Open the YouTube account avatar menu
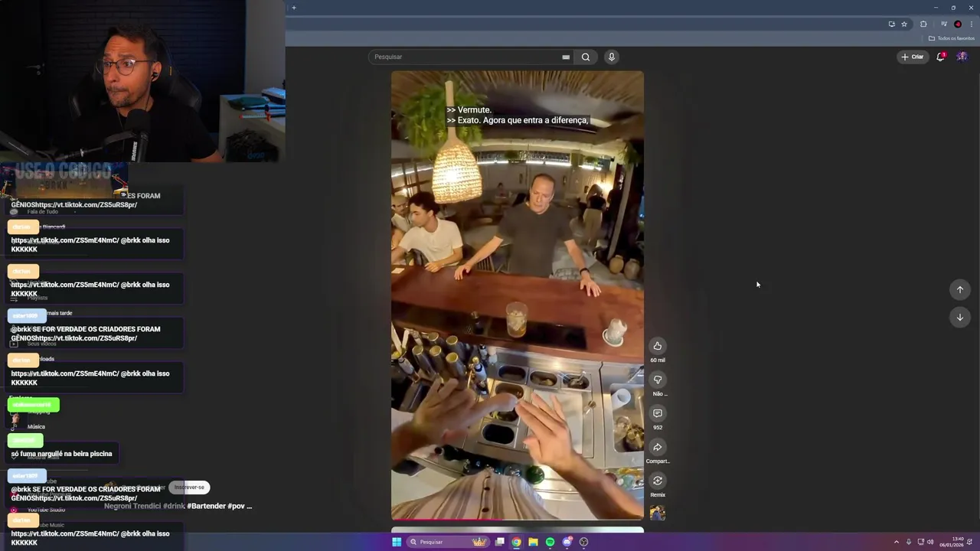This screenshot has height=551, width=980. click(x=962, y=57)
